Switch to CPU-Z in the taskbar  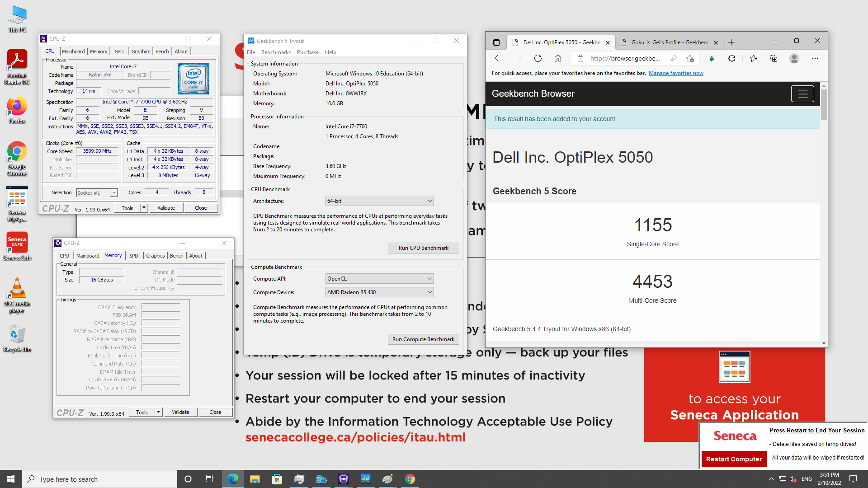click(x=344, y=479)
